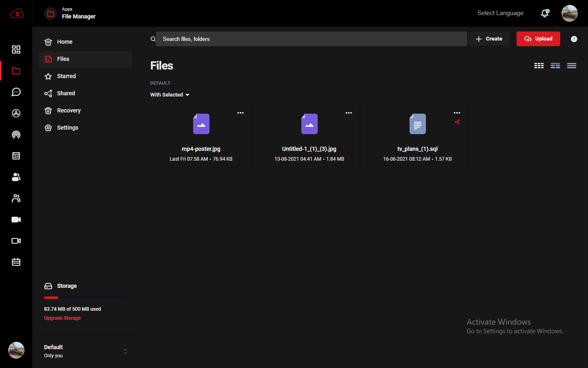
Task: Click the Upgrade Storage link
Action: point(62,318)
